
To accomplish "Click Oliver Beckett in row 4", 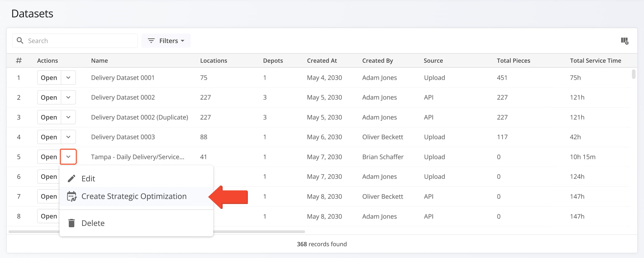I will tap(382, 137).
